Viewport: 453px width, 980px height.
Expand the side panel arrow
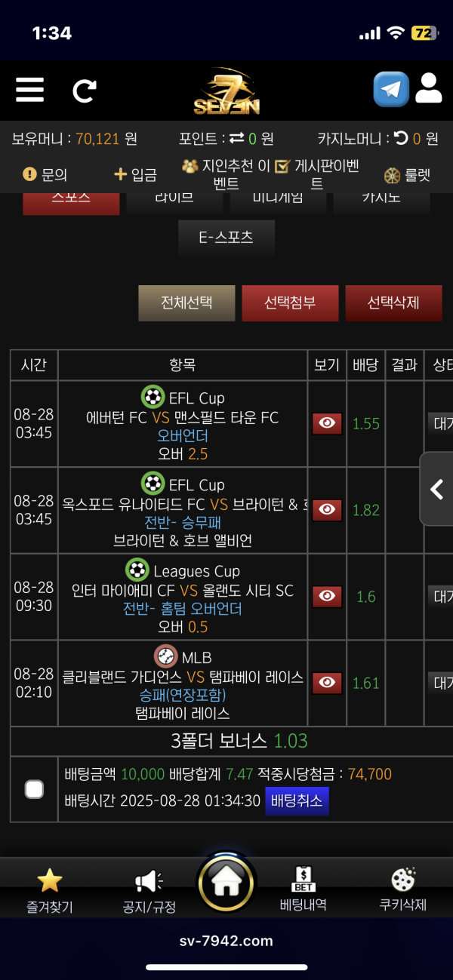tap(436, 489)
